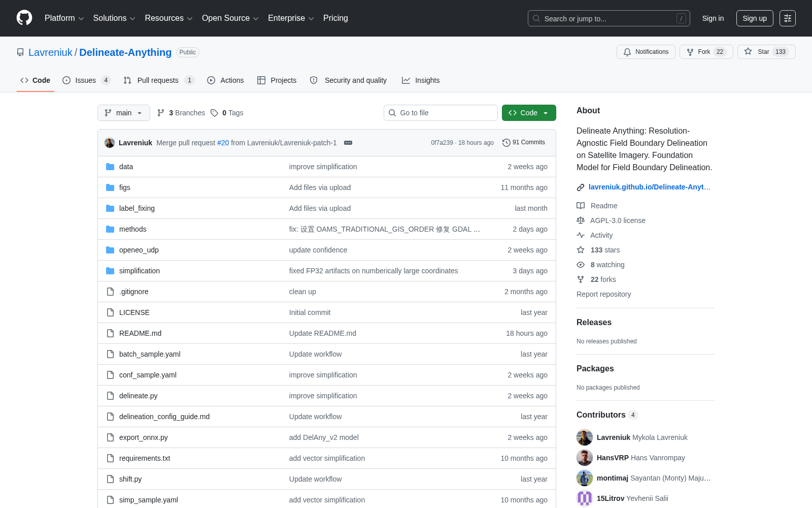This screenshot has width=812, height=508.
Task: Open the methods folder icon
Action: pyautogui.click(x=110, y=229)
